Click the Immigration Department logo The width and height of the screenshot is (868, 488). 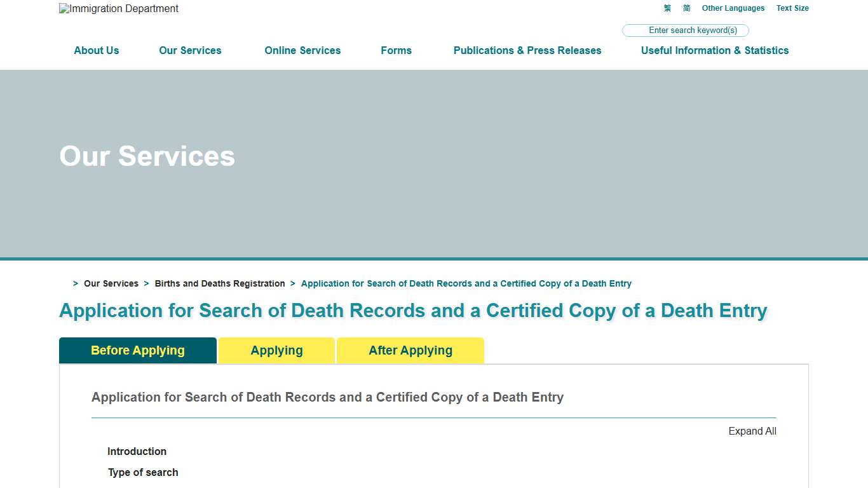[118, 8]
